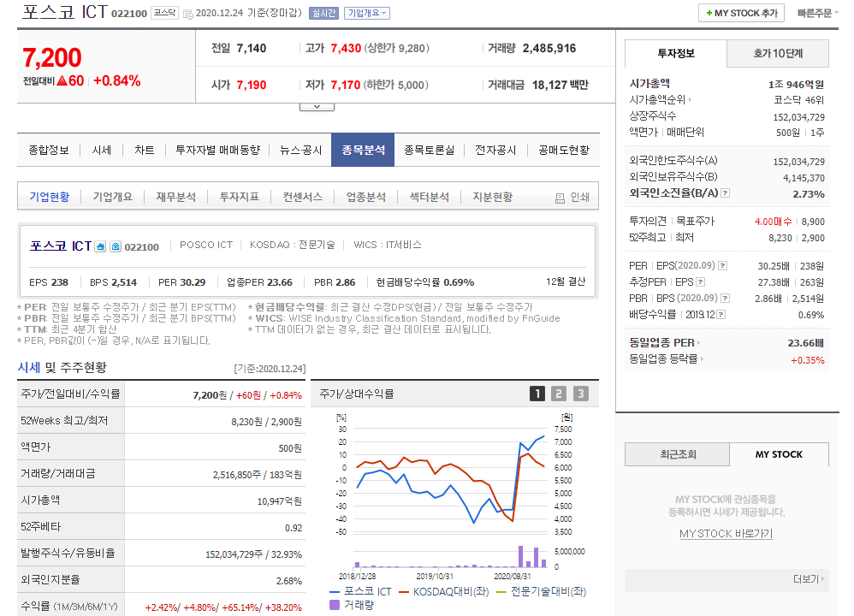
Task: Open the phone icon beside code 022100
Action: point(116,246)
